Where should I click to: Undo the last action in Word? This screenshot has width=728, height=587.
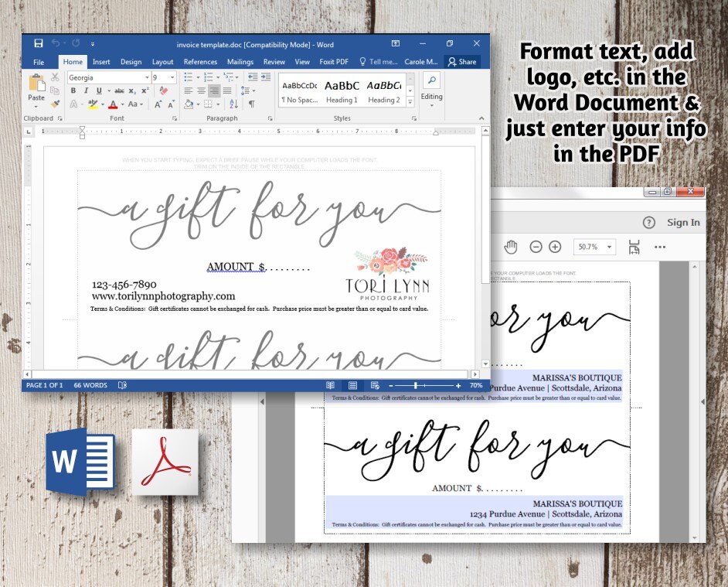tap(56, 43)
